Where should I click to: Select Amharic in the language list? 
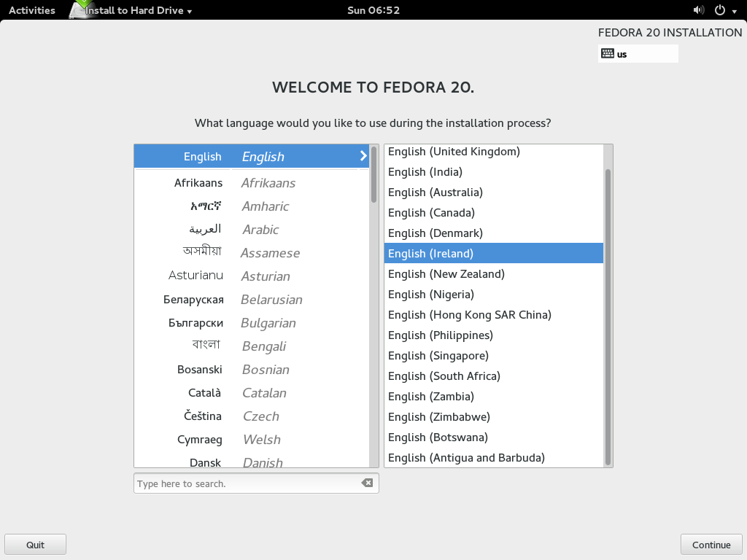[252, 206]
